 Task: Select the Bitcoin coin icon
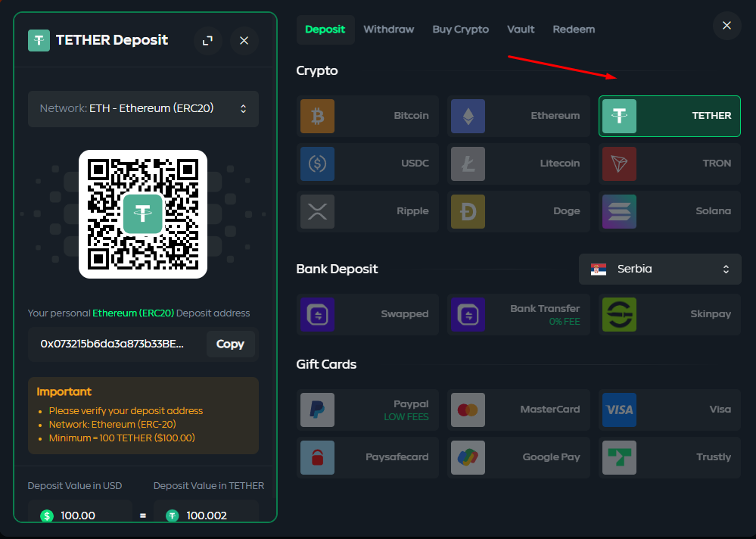click(317, 116)
